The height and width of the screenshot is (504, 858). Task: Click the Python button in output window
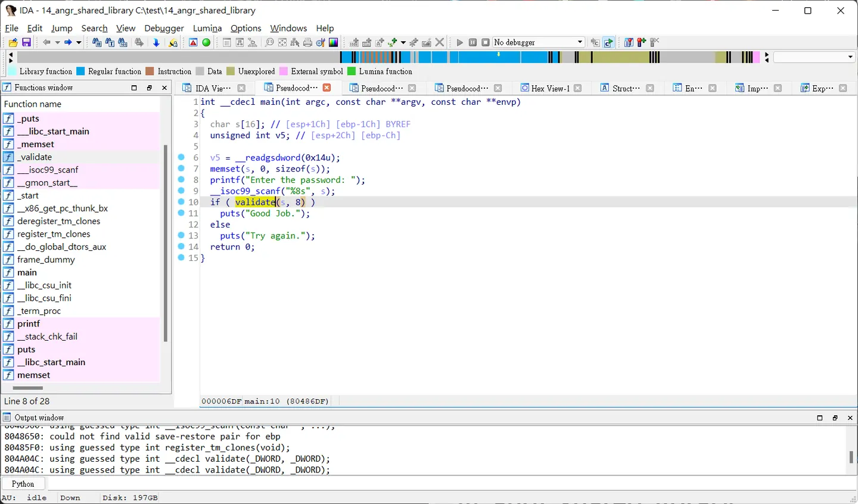click(x=23, y=484)
